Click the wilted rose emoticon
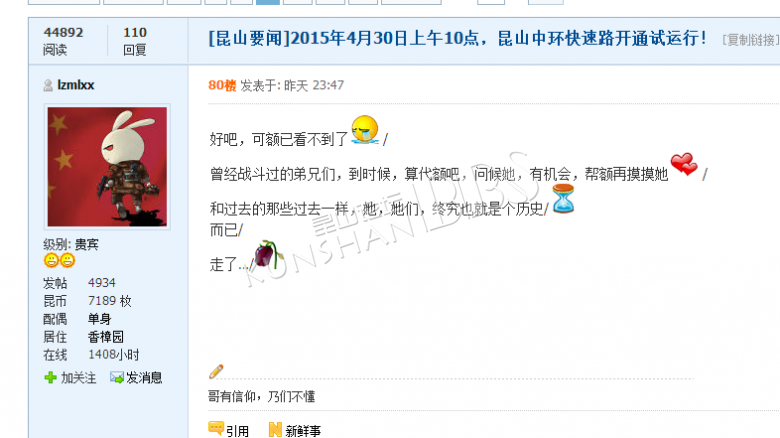The width and height of the screenshot is (780, 438). (268, 254)
